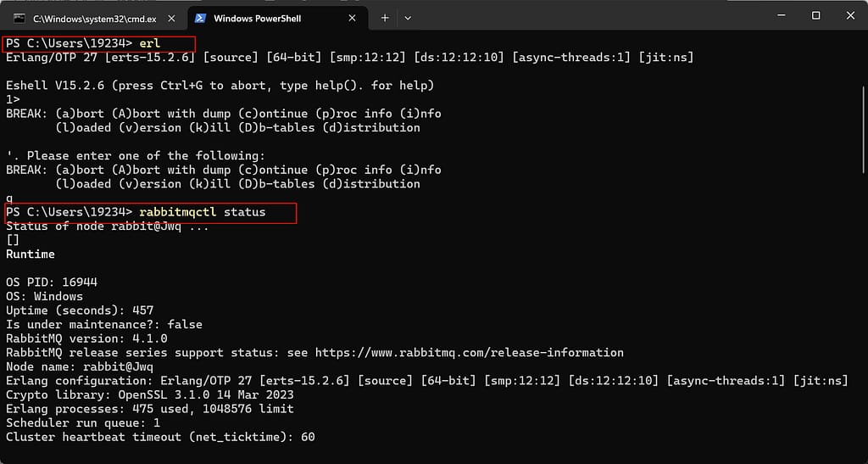Screen dimensions: 868x464
Task: Click the "Node name: rabbit@Jwq" line
Action: point(79,366)
